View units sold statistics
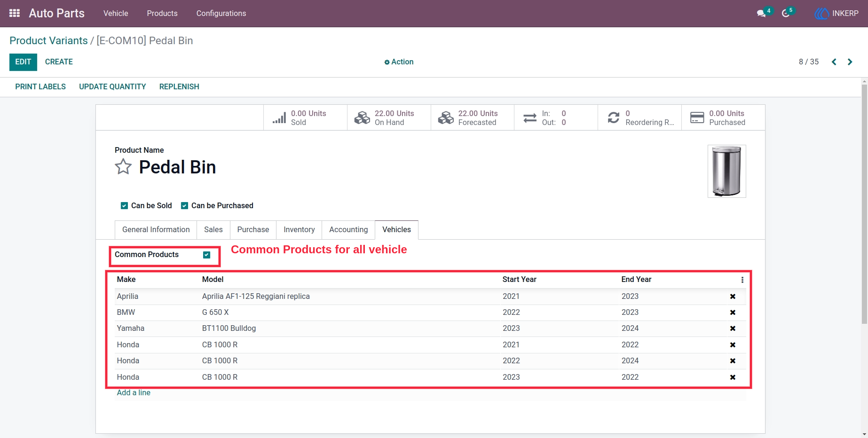 coord(305,117)
